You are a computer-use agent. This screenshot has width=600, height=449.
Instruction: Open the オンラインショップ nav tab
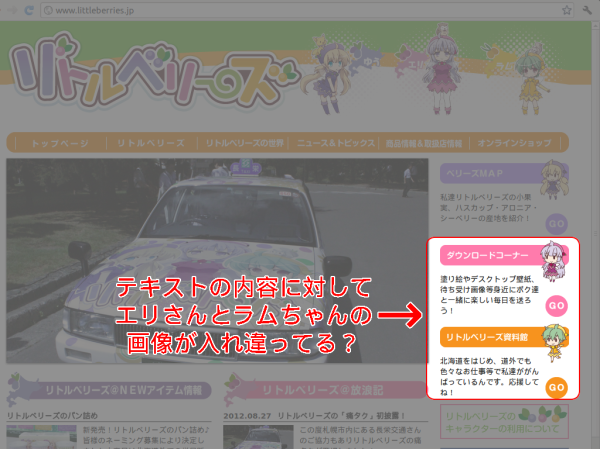point(513,143)
